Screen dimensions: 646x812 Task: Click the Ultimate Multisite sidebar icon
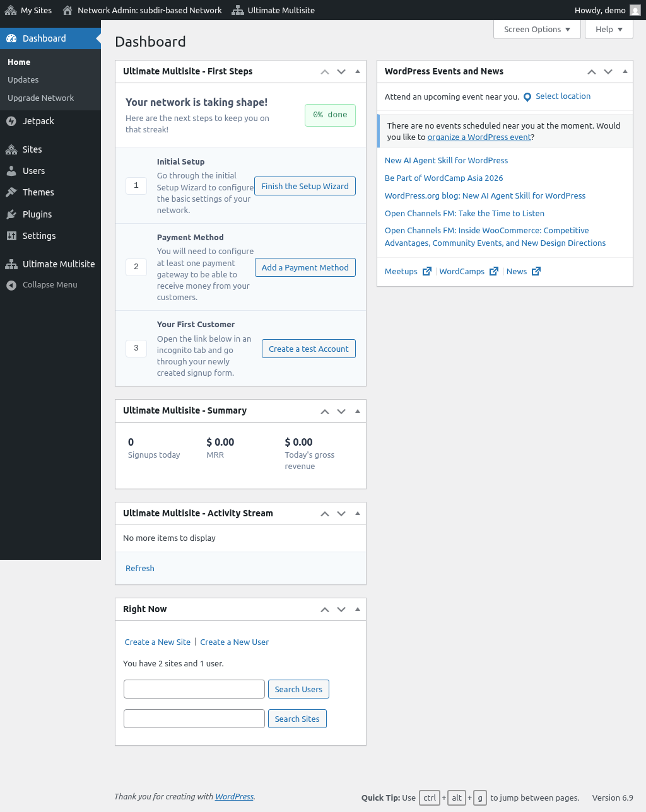(11, 264)
